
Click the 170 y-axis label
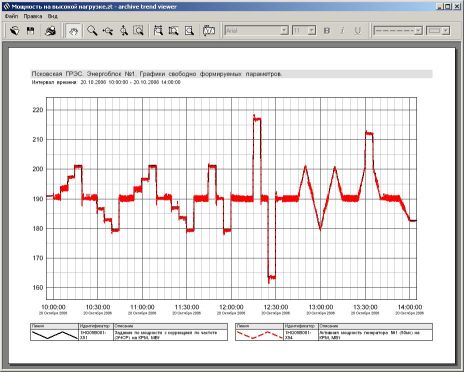click(x=38, y=258)
